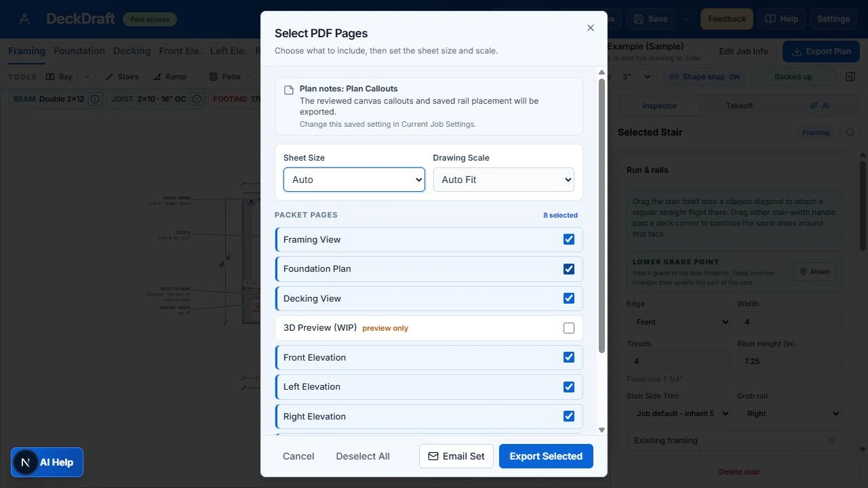Click the dialog scroll-down arrow

click(601, 430)
